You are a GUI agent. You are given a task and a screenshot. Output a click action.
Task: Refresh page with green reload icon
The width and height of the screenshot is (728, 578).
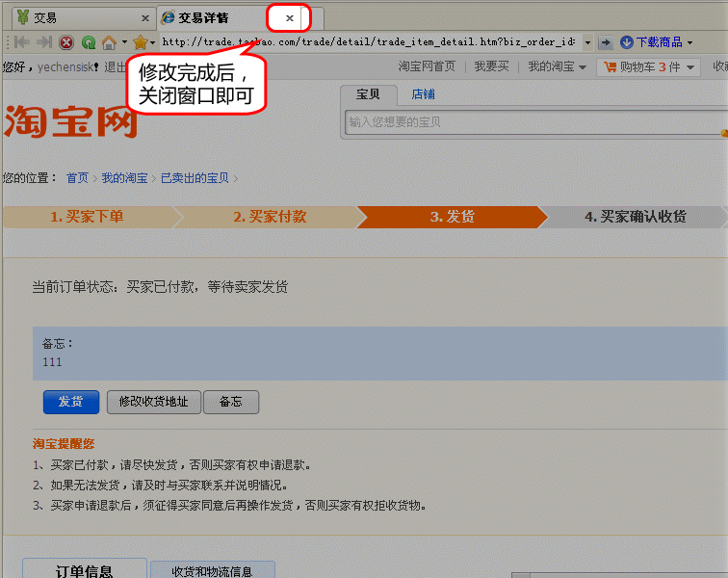click(x=89, y=42)
